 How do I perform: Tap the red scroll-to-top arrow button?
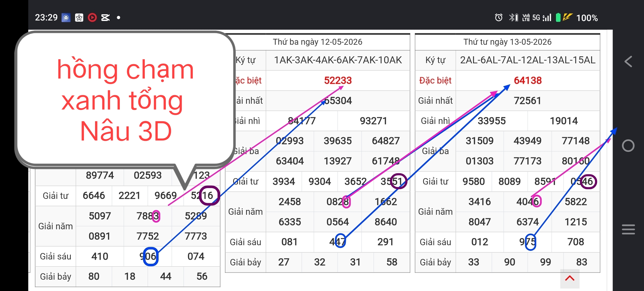(x=570, y=278)
